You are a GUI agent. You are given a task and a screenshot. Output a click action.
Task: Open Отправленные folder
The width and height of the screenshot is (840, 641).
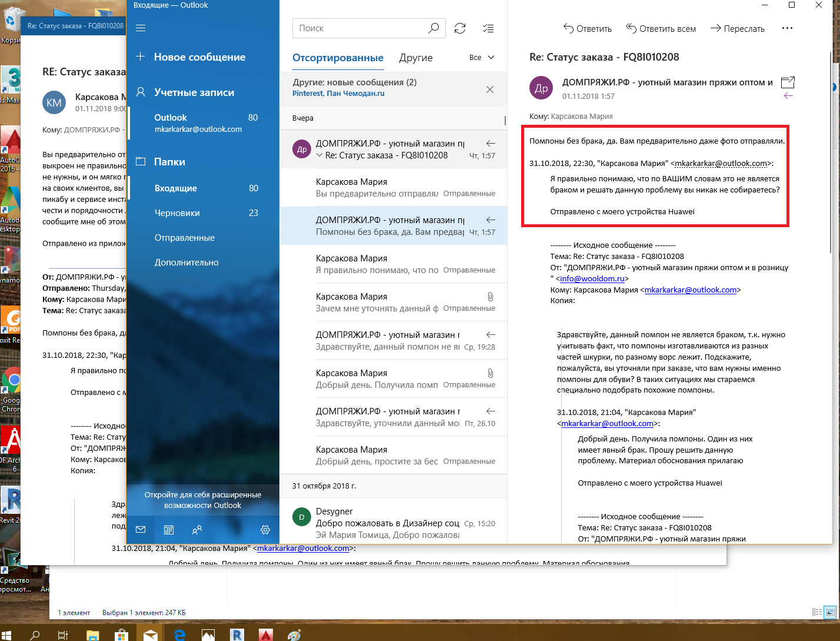(x=204, y=238)
